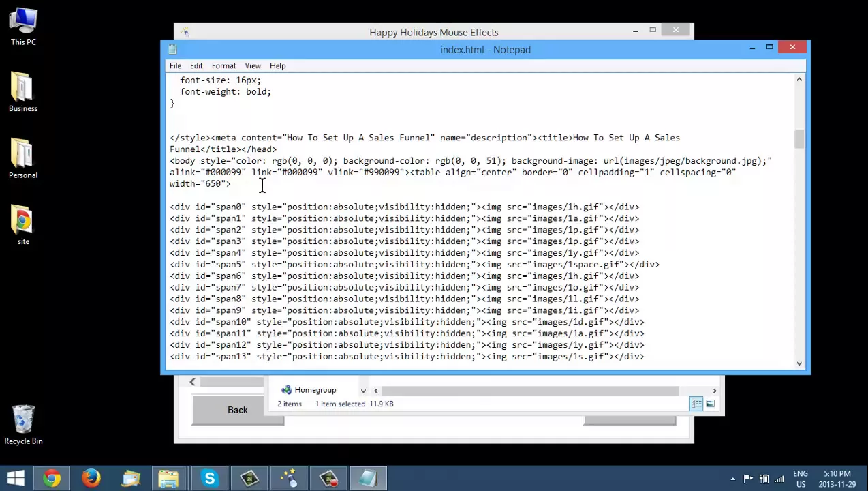Click the scroll down arrow in Notepad

799,363
